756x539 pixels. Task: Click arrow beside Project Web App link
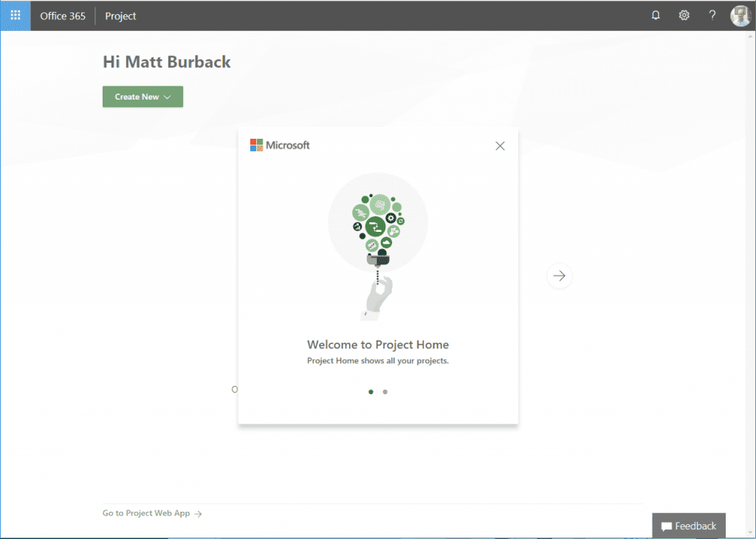click(198, 514)
